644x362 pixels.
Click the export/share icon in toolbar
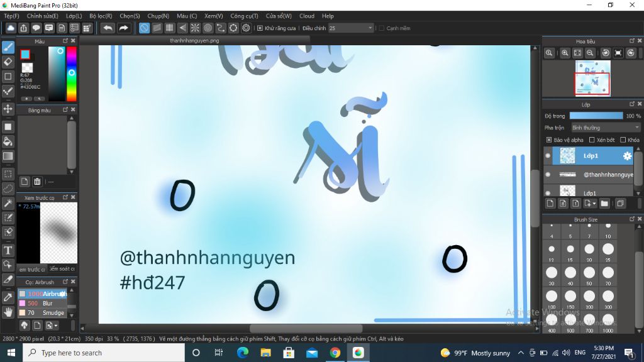(23, 28)
